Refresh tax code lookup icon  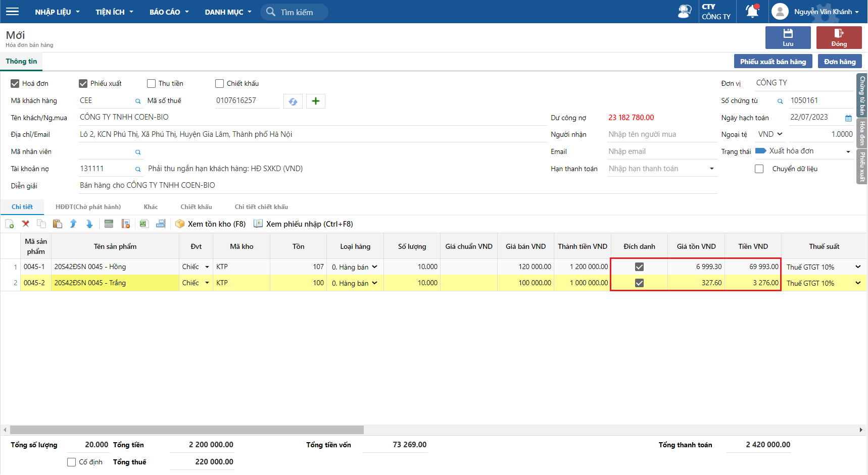293,101
